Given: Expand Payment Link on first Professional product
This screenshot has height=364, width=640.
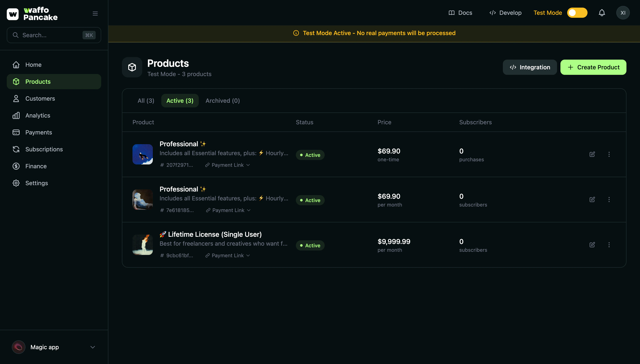Looking at the screenshot, I should click(x=227, y=165).
